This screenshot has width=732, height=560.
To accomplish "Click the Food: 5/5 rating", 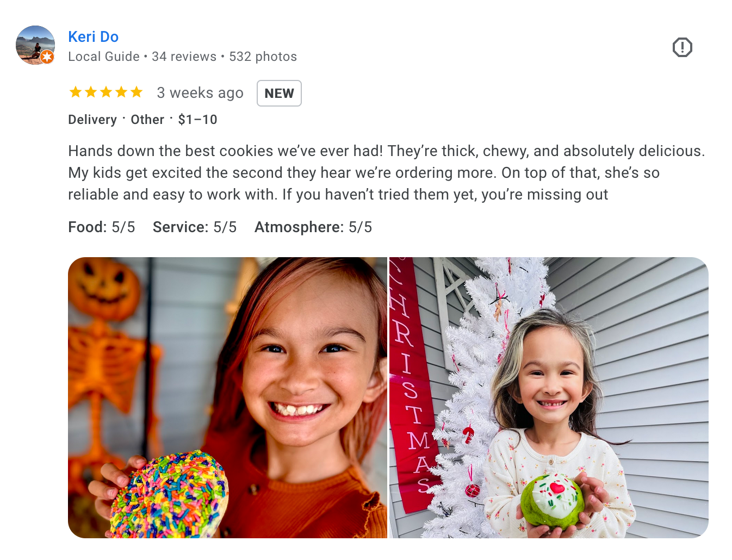I will pos(102,227).
